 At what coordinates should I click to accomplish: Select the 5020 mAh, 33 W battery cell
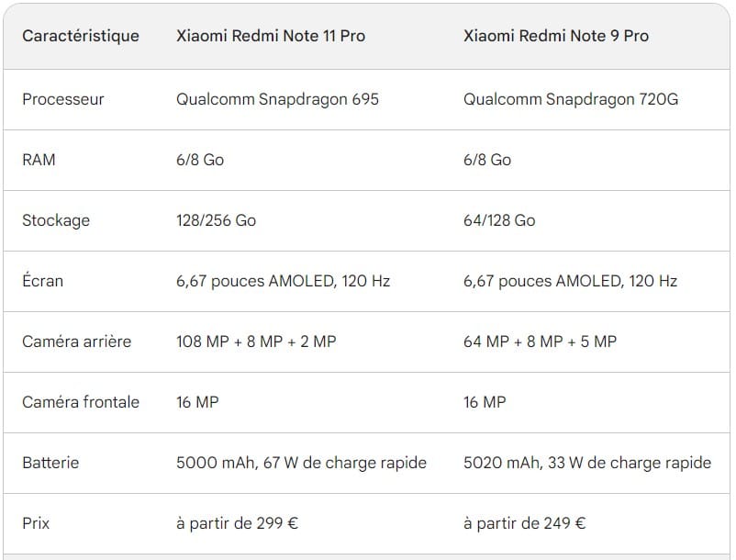click(x=587, y=463)
